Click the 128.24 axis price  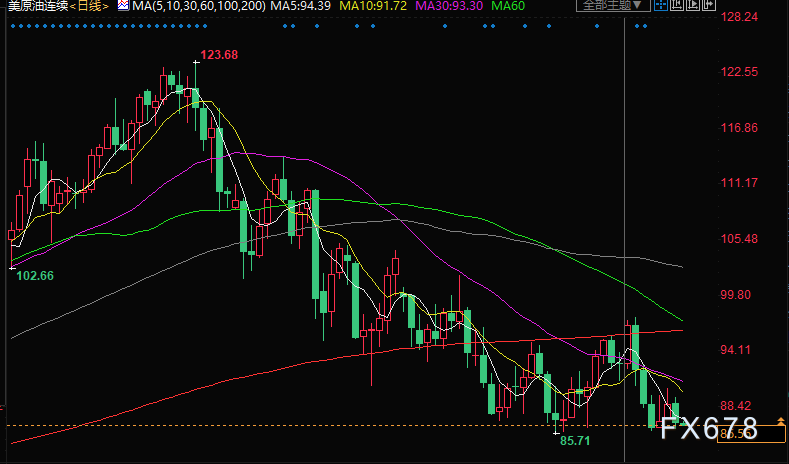739,17
